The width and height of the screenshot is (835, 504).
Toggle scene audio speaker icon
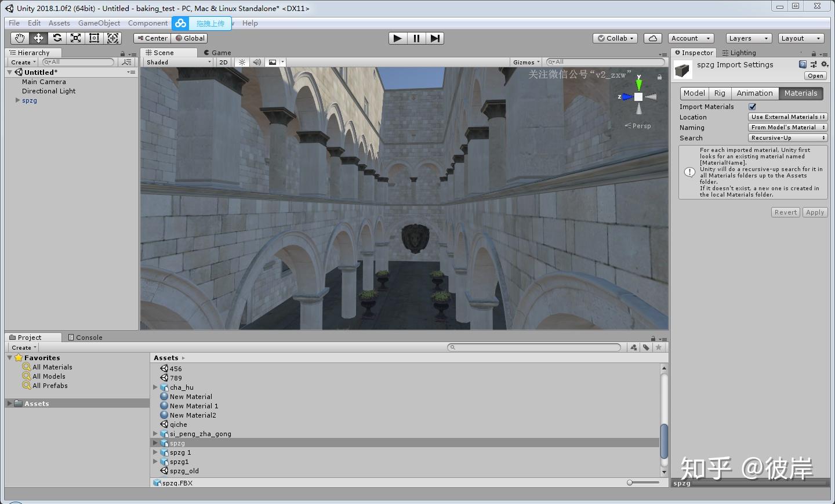[x=257, y=62]
